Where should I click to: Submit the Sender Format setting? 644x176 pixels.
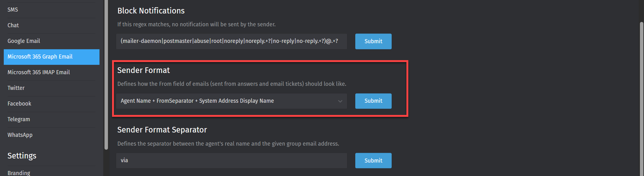tap(373, 101)
